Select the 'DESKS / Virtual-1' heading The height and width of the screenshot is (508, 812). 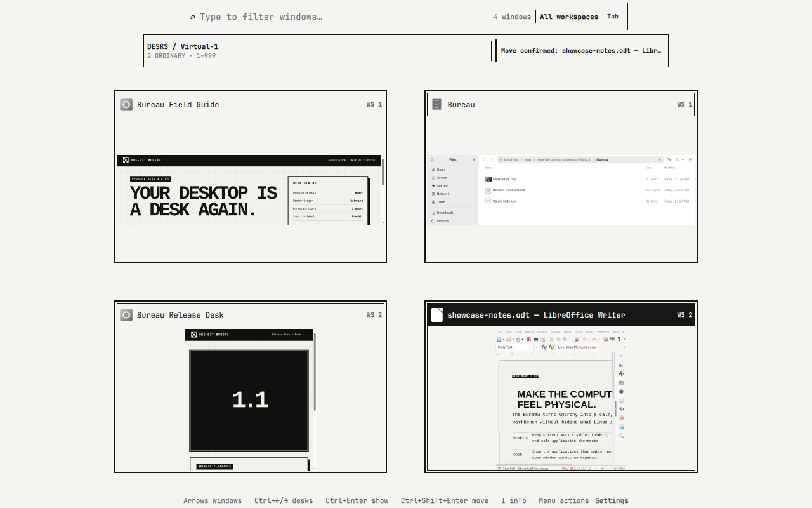(183, 46)
